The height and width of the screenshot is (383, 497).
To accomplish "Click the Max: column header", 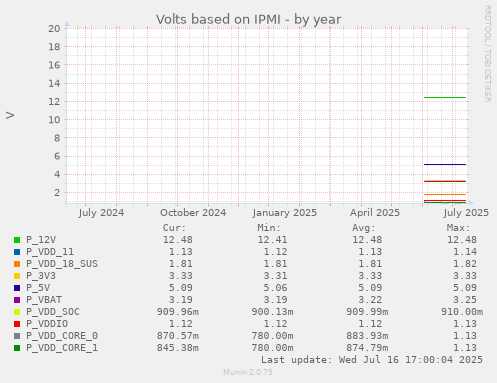I will (458, 228).
